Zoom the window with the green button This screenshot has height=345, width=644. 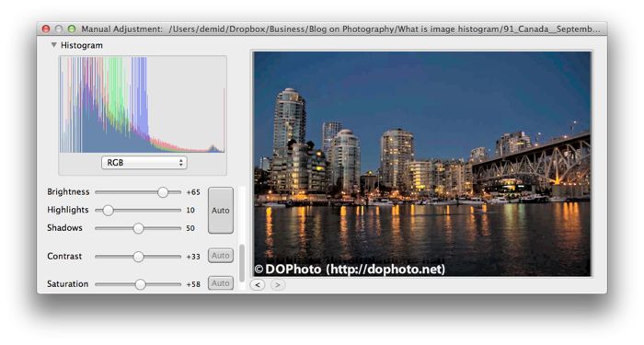[x=72, y=29]
